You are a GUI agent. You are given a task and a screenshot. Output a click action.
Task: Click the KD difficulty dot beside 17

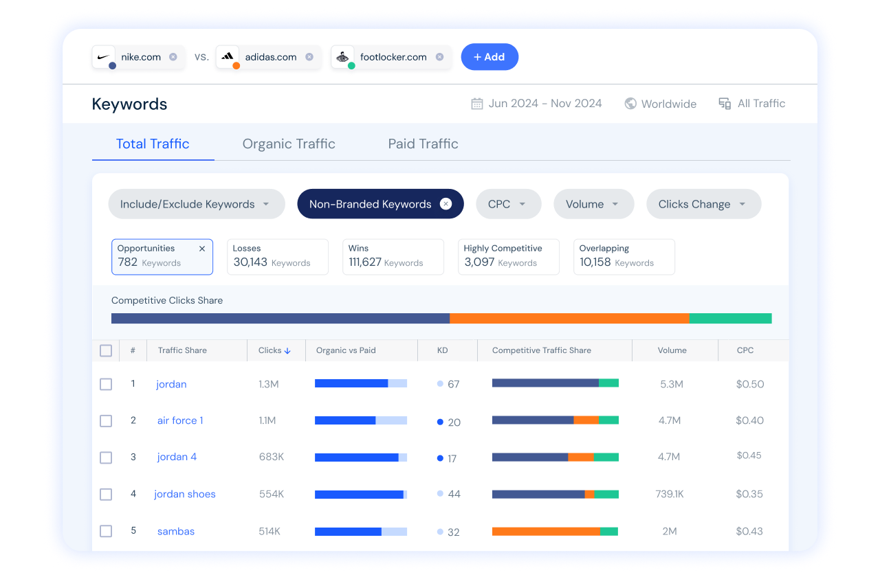tap(440, 458)
